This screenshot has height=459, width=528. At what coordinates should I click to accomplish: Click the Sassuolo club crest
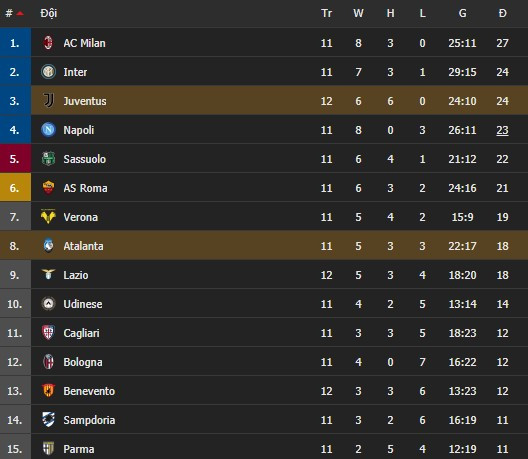[x=48, y=159]
